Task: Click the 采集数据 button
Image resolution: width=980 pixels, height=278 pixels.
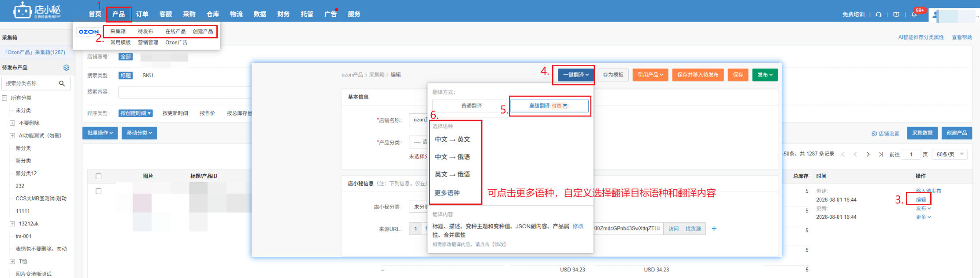Action: coord(922,133)
